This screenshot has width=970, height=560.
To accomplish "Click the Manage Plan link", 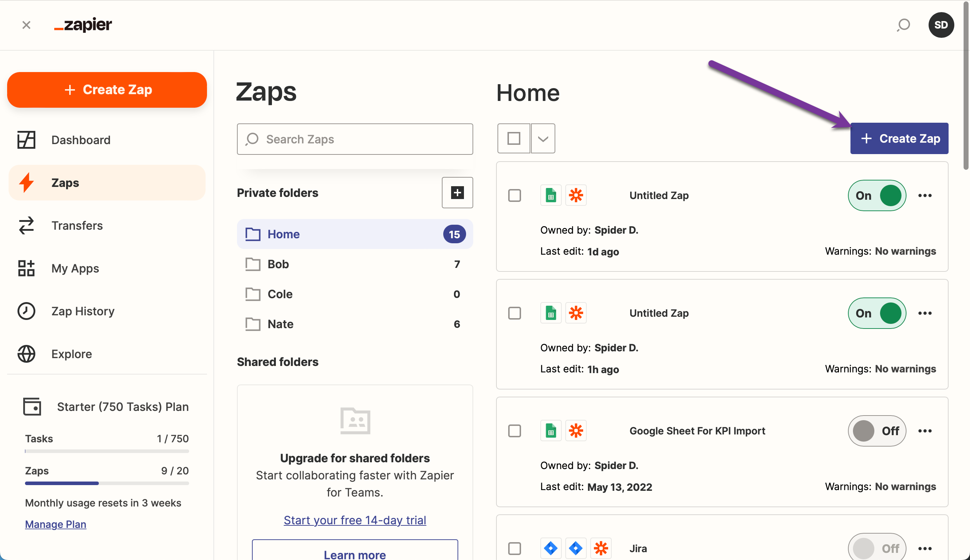I will [55, 524].
